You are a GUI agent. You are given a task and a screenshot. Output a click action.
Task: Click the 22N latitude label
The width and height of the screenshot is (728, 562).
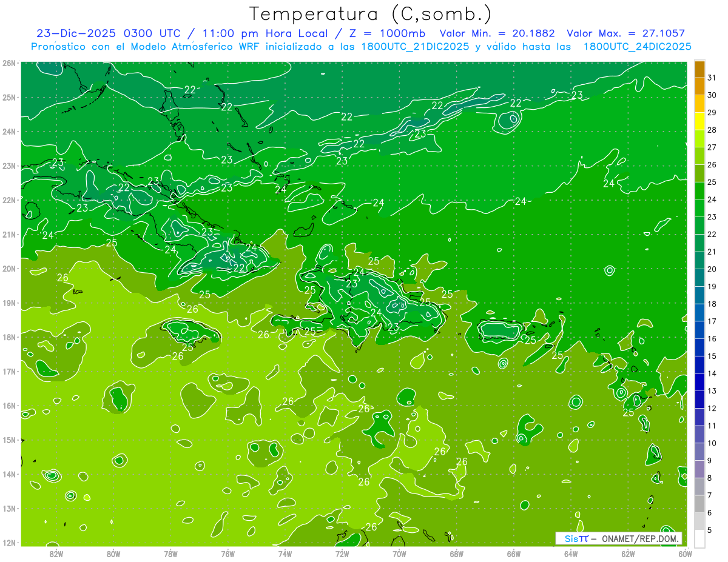(x=9, y=200)
